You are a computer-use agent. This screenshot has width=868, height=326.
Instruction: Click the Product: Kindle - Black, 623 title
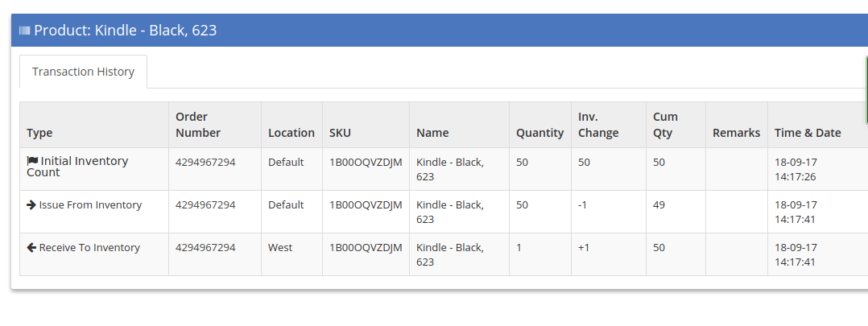click(x=126, y=30)
